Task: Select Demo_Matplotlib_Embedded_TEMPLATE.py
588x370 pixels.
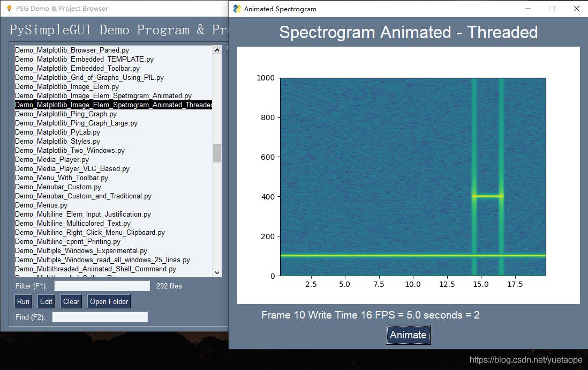Action: click(x=113, y=60)
